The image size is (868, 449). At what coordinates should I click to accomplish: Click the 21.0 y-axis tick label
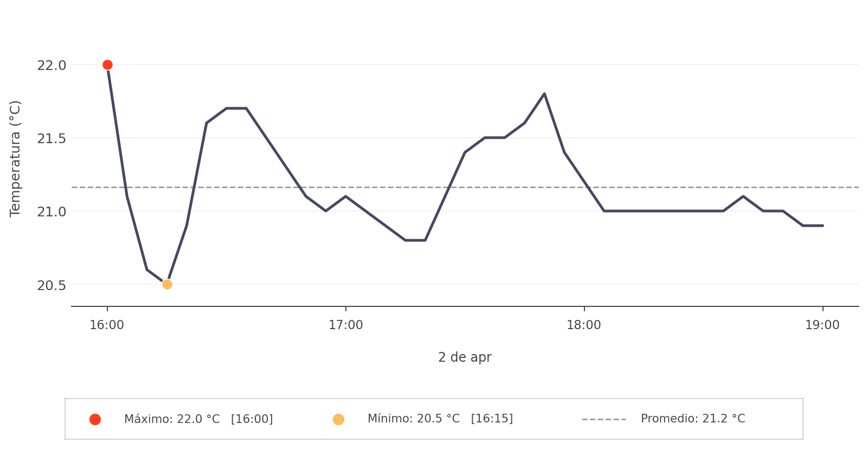point(52,212)
